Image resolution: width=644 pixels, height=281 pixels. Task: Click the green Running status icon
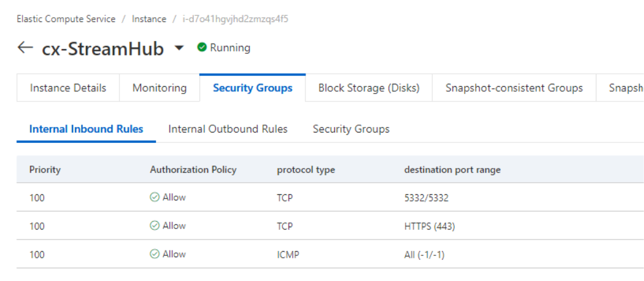pos(202,48)
